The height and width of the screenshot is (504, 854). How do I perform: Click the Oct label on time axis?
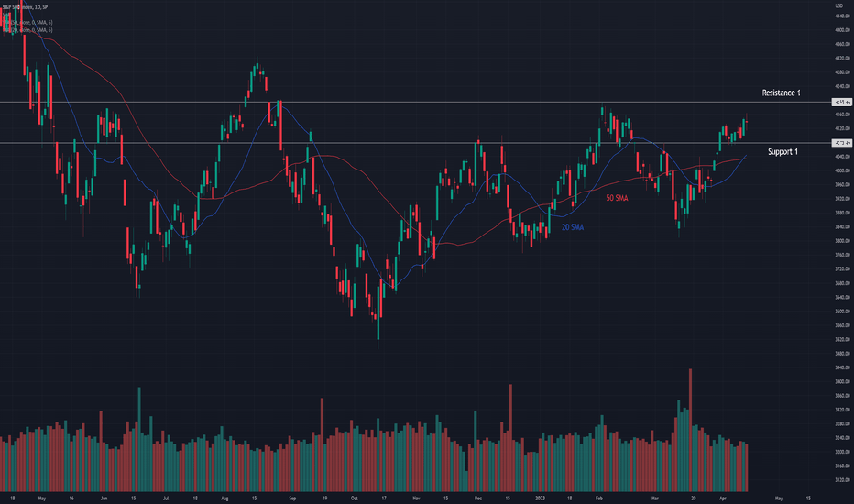(x=354, y=498)
